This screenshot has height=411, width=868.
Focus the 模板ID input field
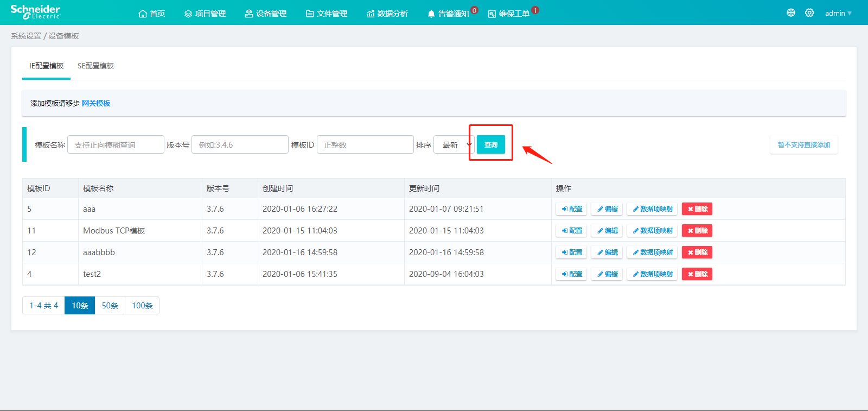(365, 144)
